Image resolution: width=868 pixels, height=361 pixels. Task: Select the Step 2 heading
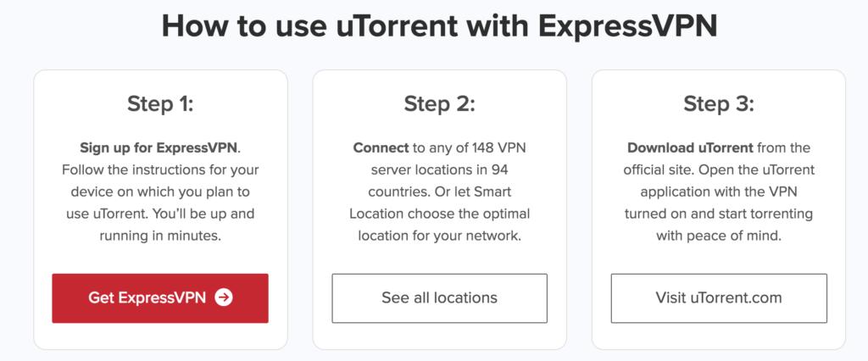coord(440,103)
